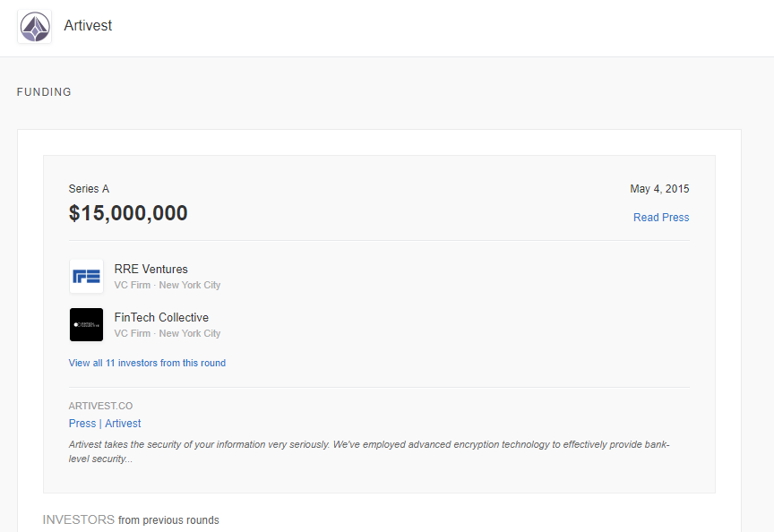The height and width of the screenshot is (532, 774).
Task: Click the FinTech Collective logo
Action: [x=86, y=325]
